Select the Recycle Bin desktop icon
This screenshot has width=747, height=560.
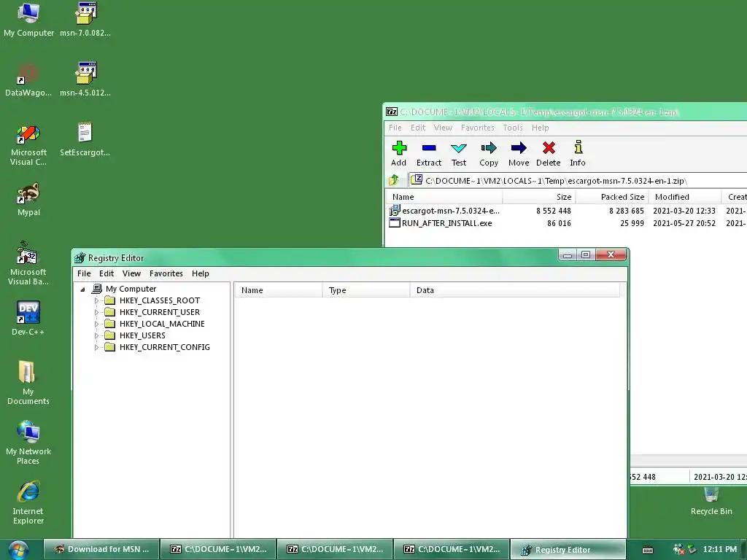click(x=711, y=502)
